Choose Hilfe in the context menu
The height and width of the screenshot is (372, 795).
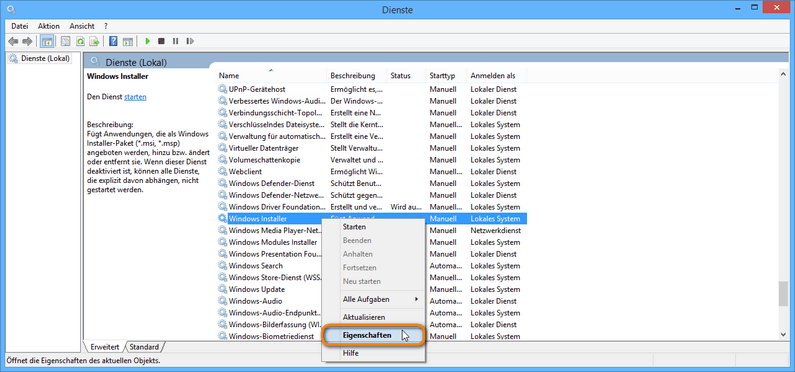pos(374,353)
